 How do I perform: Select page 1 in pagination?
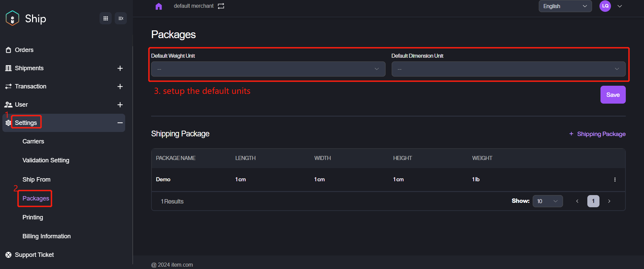(593, 201)
